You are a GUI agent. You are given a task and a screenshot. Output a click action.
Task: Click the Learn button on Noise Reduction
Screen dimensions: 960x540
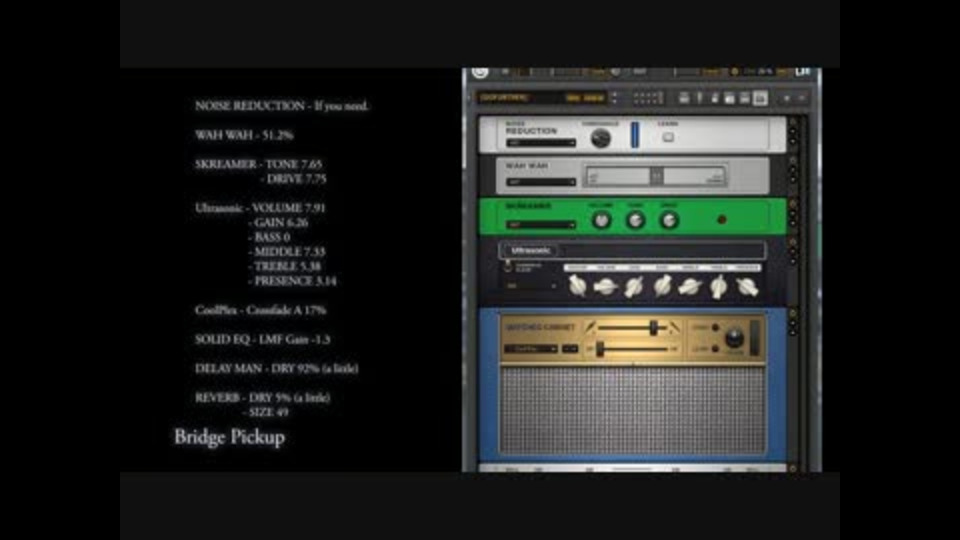[x=668, y=137]
